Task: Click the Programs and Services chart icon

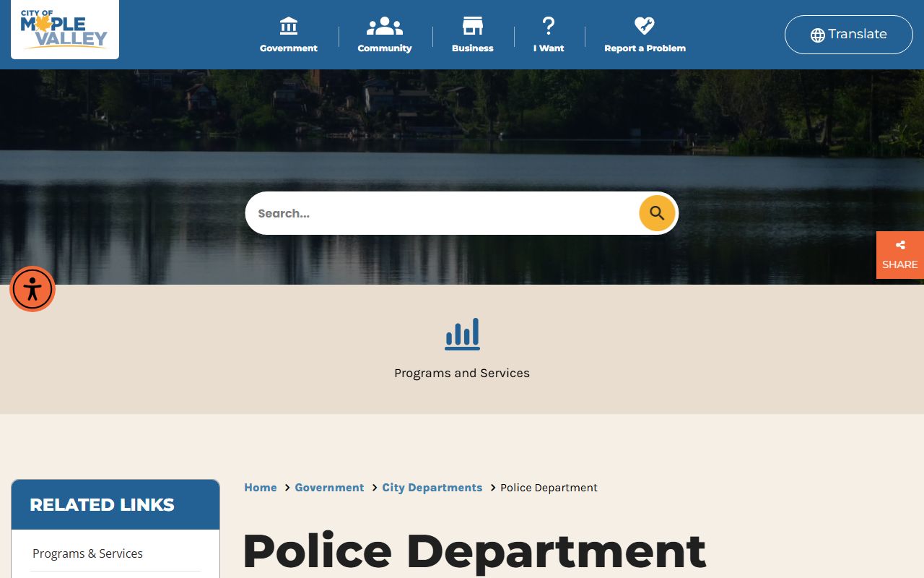Action: click(462, 334)
